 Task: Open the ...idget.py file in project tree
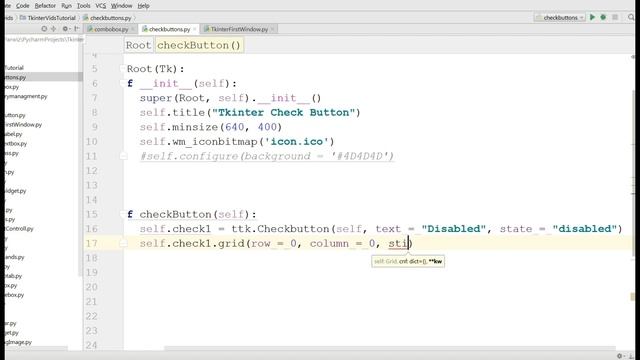click(16, 191)
